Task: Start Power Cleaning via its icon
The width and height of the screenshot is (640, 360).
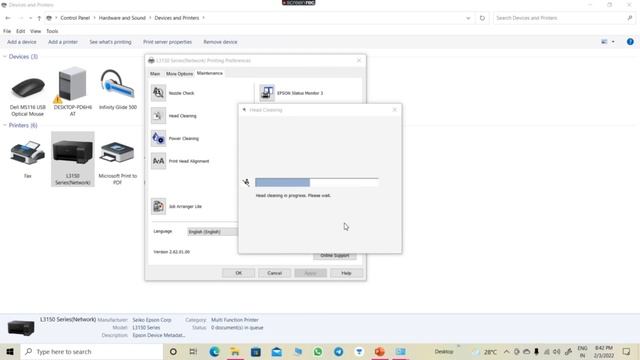Action: [x=158, y=138]
